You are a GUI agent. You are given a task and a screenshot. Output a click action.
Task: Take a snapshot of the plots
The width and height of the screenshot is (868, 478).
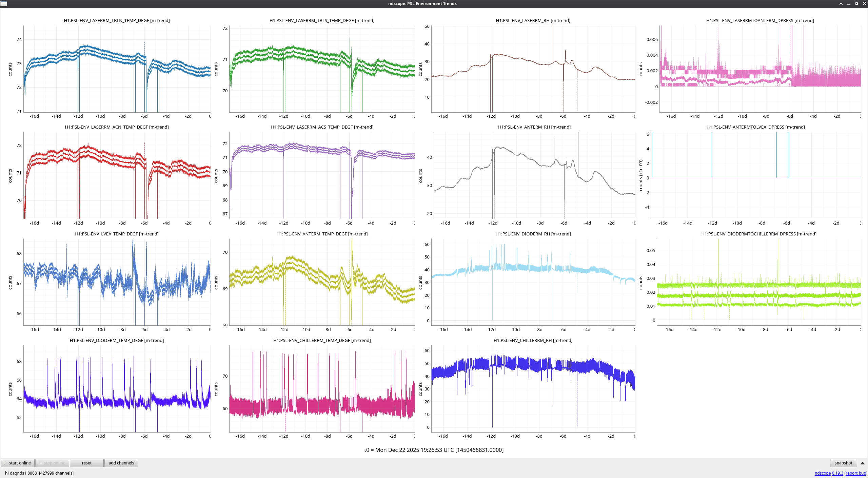tap(843, 463)
